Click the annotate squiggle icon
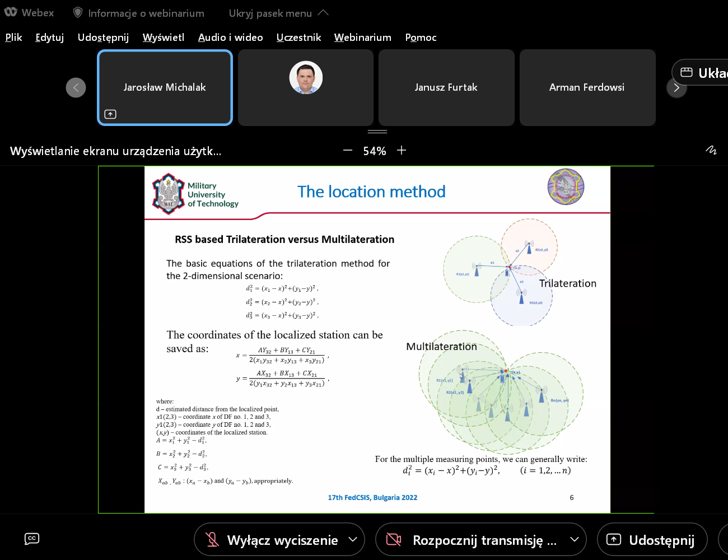The image size is (728, 560). click(x=711, y=150)
